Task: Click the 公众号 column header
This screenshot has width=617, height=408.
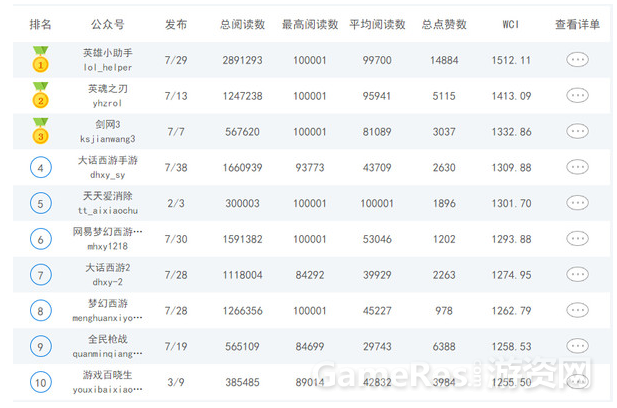Action: [x=108, y=24]
